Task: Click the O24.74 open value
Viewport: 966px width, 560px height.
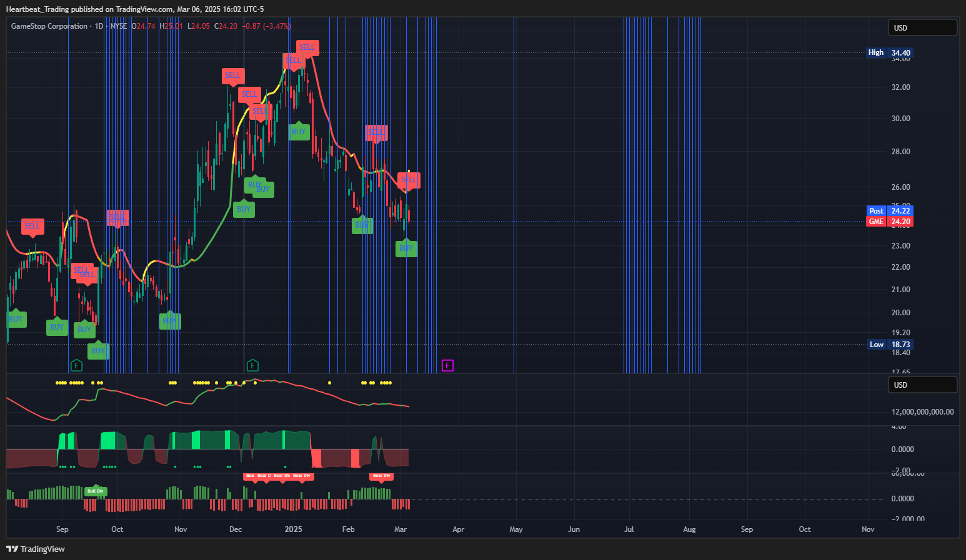Action: click(143, 26)
